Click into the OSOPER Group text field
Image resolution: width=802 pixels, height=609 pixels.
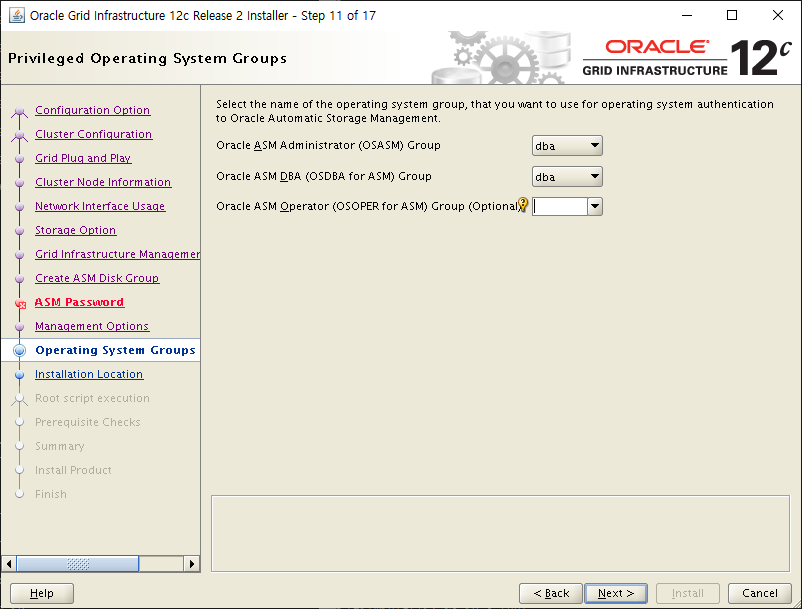[560, 207]
